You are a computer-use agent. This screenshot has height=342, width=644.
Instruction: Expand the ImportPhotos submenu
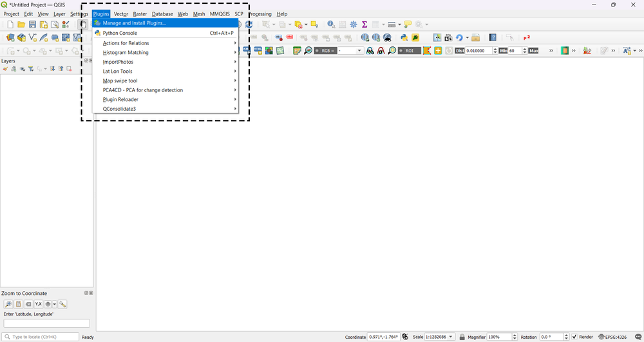point(165,62)
